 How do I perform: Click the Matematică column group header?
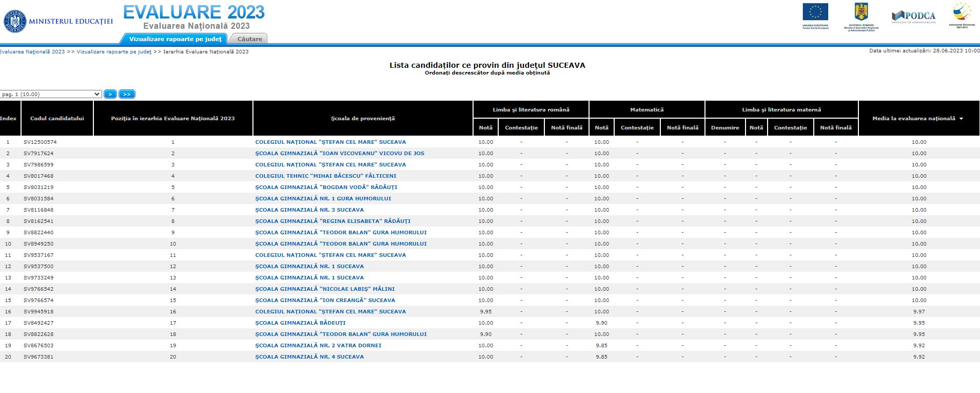click(647, 109)
